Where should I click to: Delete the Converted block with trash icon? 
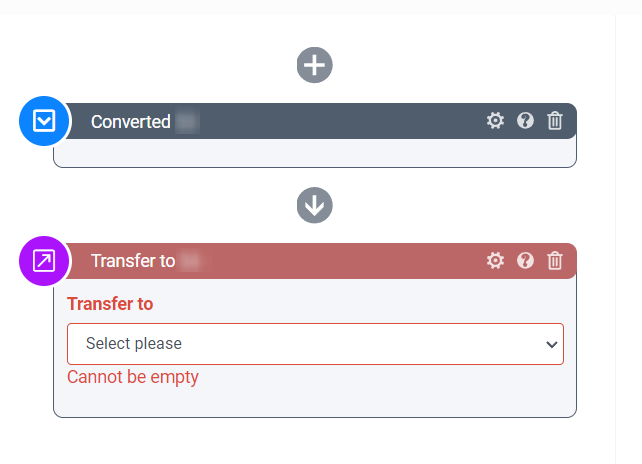click(x=555, y=121)
